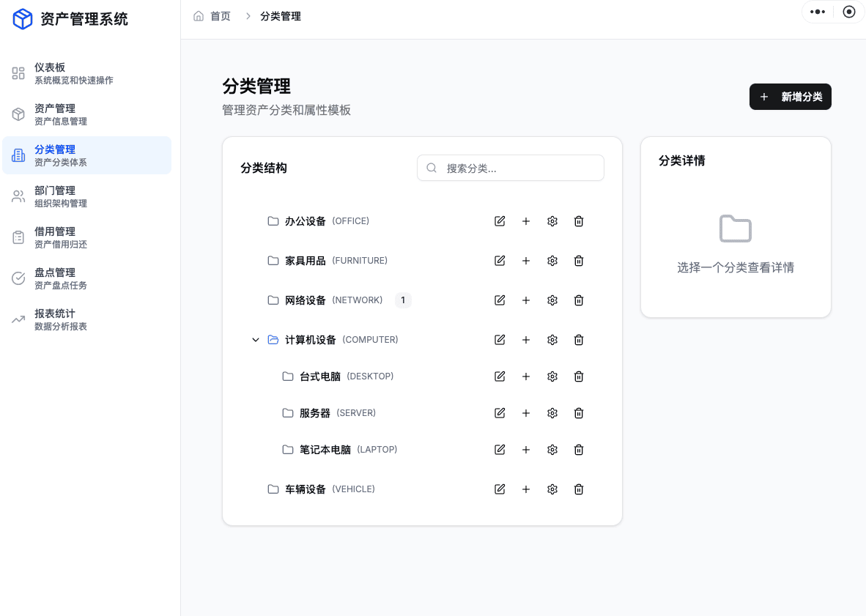Go to 资产管理 sidebar item

coord(86,114)
